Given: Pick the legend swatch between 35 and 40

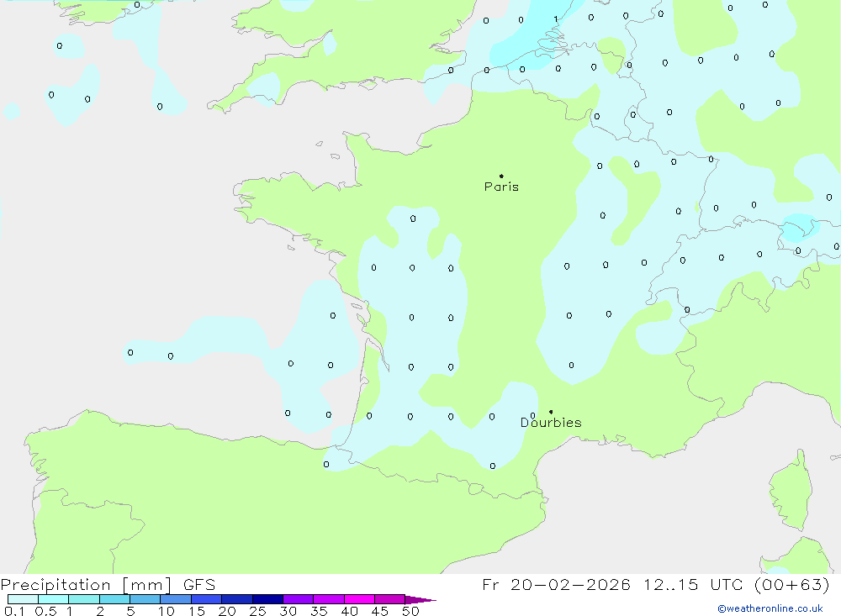Looking at the screenshot, I should pyautogui.click(x=329, y=599).
